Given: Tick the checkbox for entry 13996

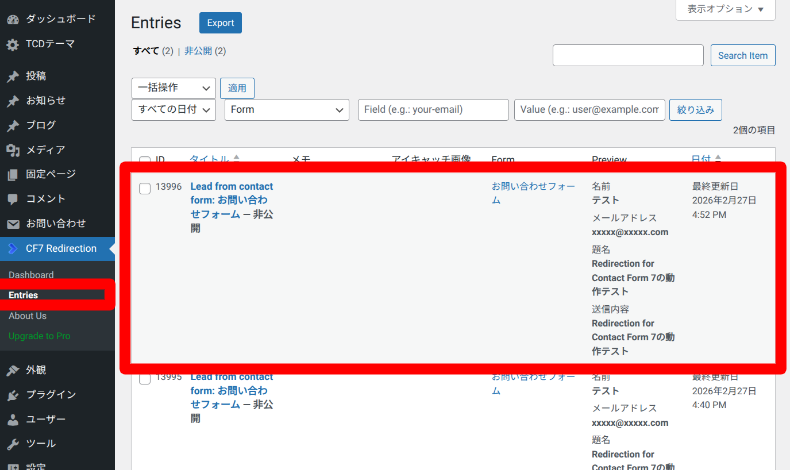Looking at the screenshot, I should (145, 188).
